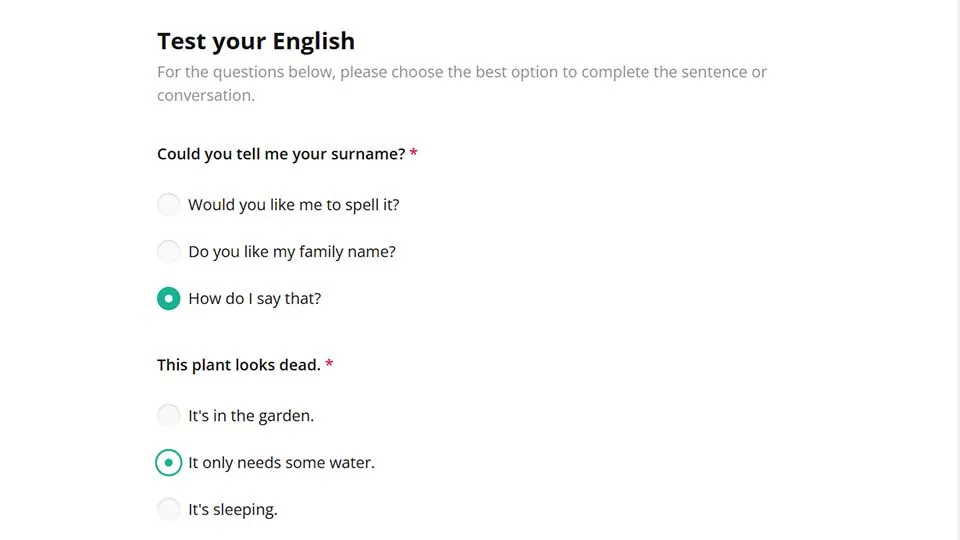Select the 'Would you like me to spell it?' radio button

169,205
